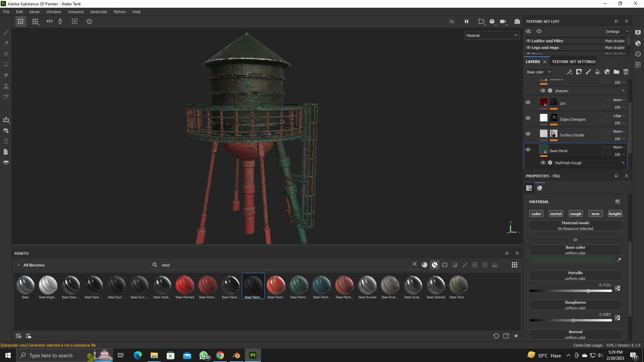
Task: Switch assets view to grid icon
Action: [x=515, y=265]
